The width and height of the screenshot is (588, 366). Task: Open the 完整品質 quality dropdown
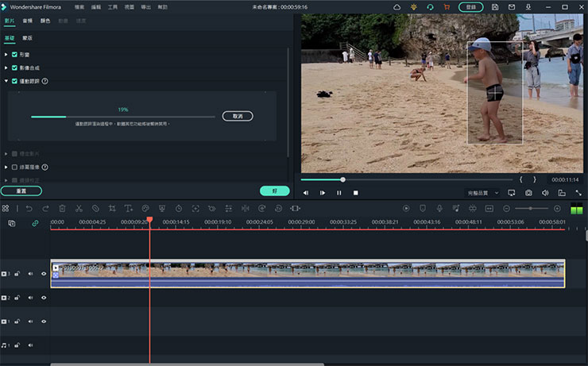[x=482, y=193]
